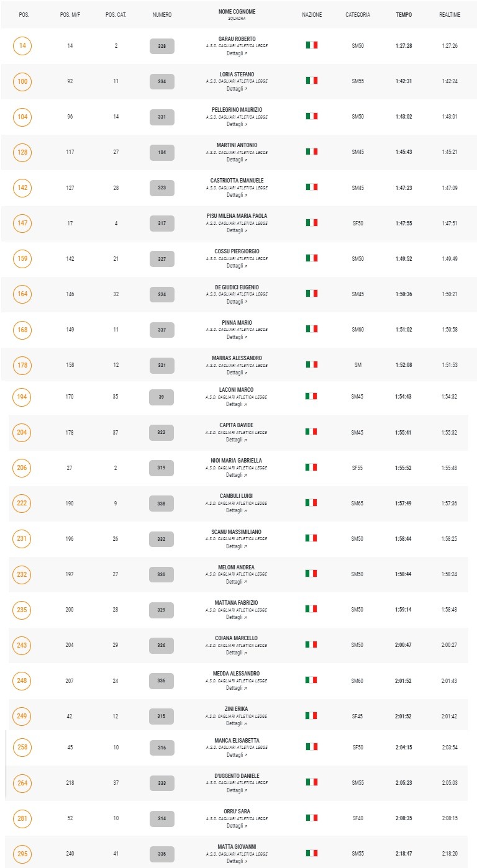477x868 pixels.
Task: Click the REALTIME column header
Action: [450, 14]
